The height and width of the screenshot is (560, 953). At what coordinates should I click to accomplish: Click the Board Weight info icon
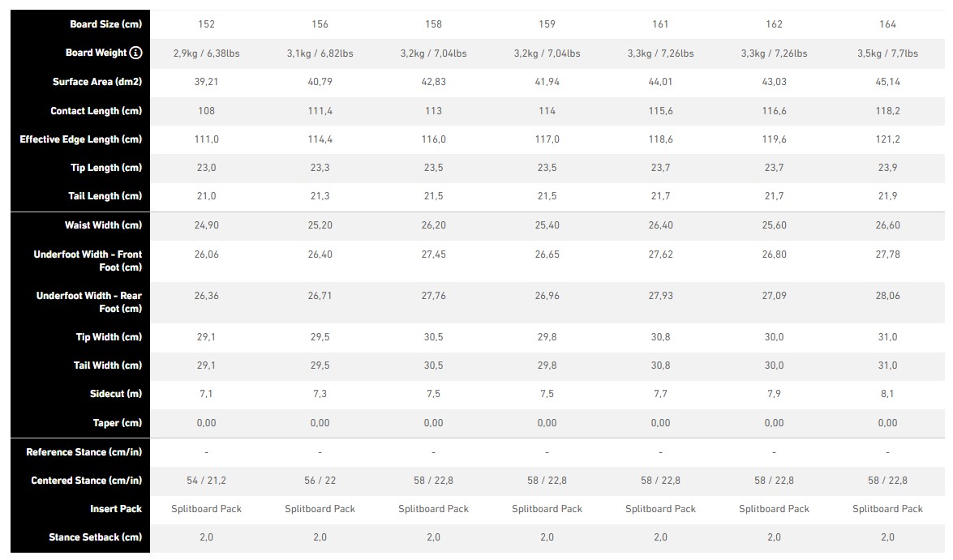(136, 53)
